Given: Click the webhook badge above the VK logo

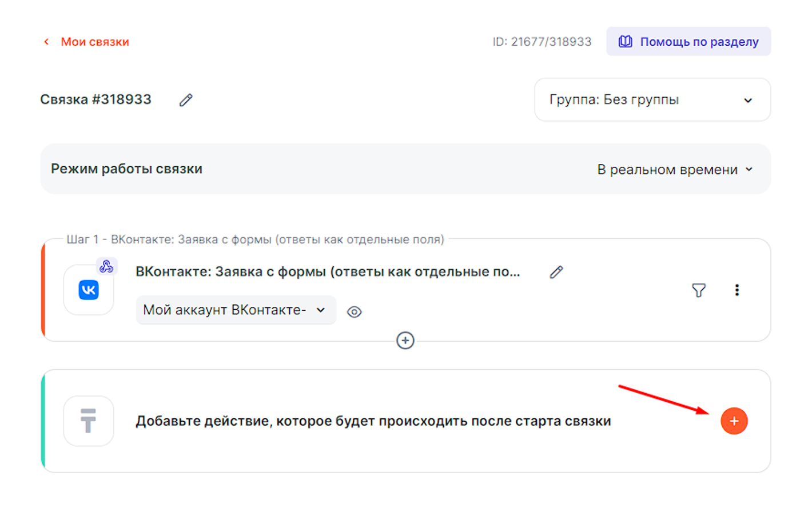Looking at the screenshot, I should pyautogui.click(x=106, y=266).
